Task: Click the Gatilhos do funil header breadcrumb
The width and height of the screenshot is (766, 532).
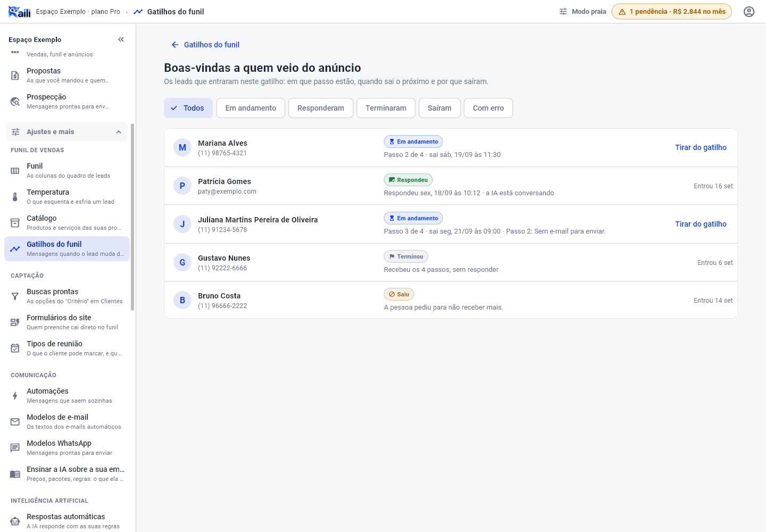Action: click(169, 12)
